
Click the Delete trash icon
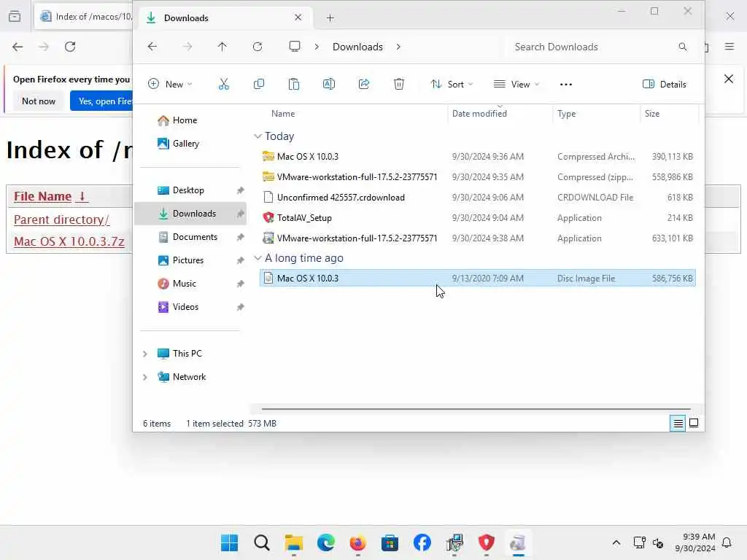(x=399, y=85)
